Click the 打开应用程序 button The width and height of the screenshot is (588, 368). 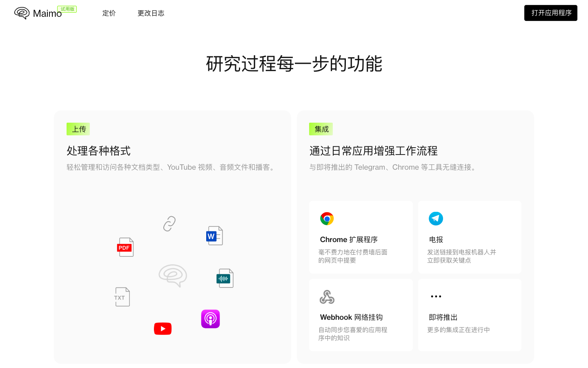coord(551,13)
